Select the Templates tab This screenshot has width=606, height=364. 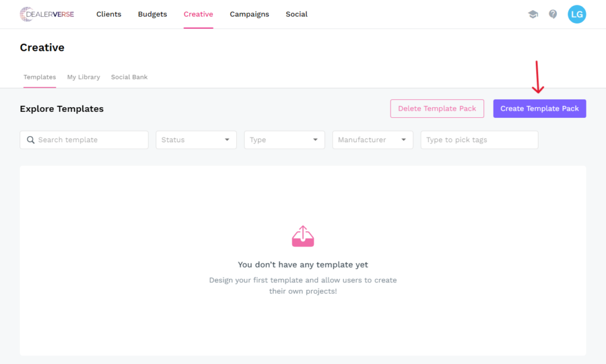[x=40, y=78]
